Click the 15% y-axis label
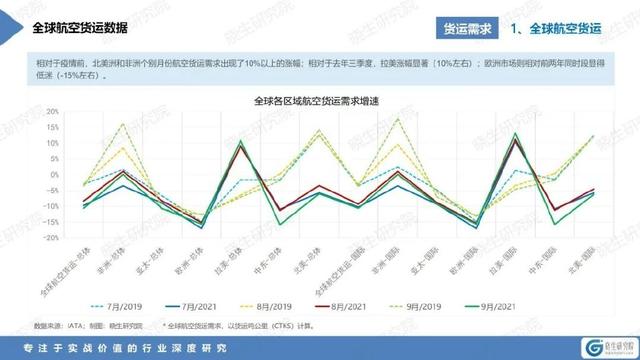 tap(53, 127)
